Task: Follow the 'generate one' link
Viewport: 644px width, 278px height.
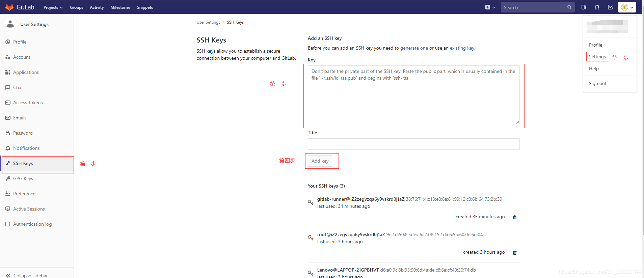Action: click(414, 48)
